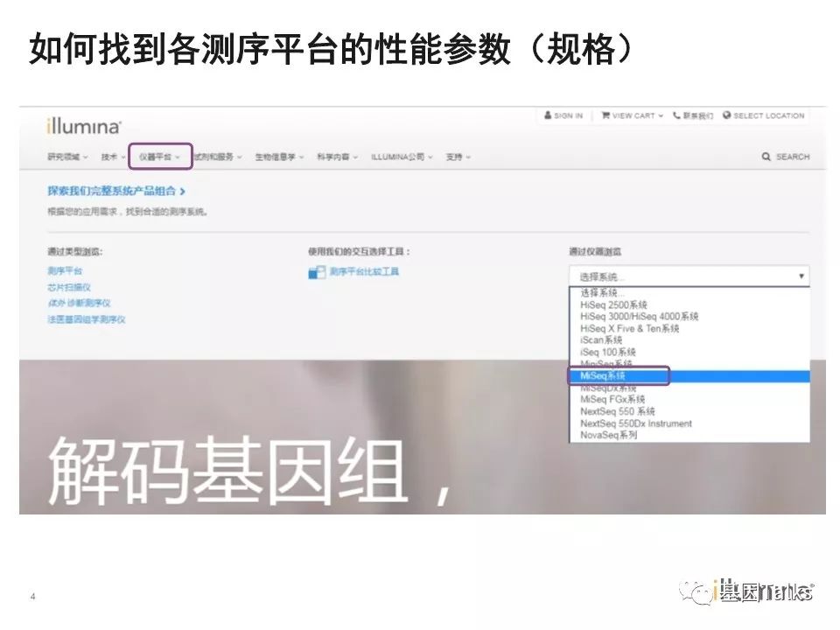Open the 生物信息学 menu
The height and width of the screenshot is (630, 840).
(278, 157)
